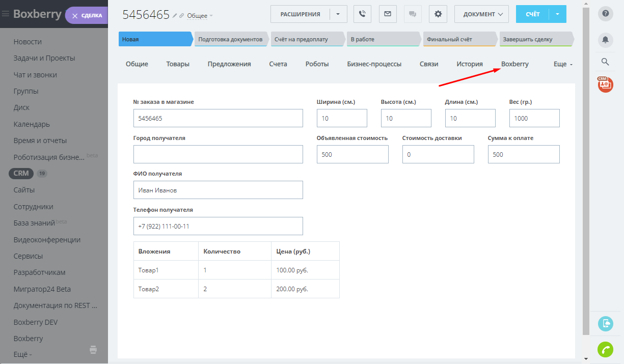Click the Высота (см.) input
This screenshot has height=364, width=624.
[406, 118]
